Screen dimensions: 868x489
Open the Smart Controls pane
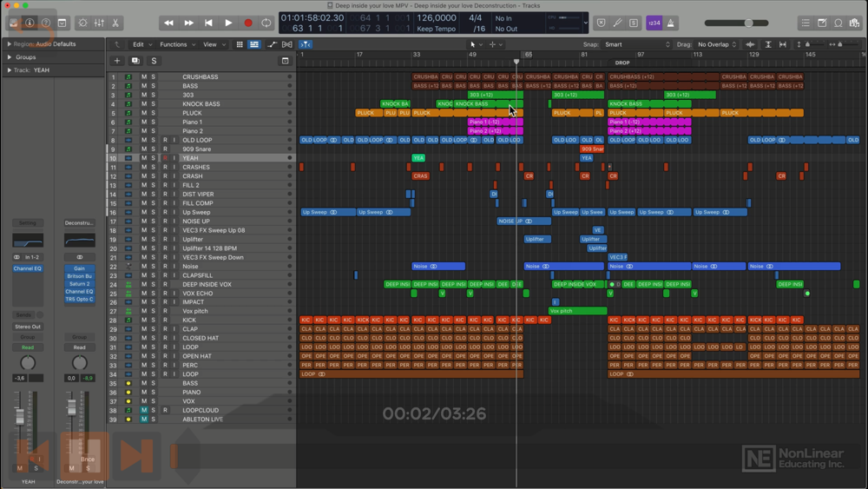(82, 23)
